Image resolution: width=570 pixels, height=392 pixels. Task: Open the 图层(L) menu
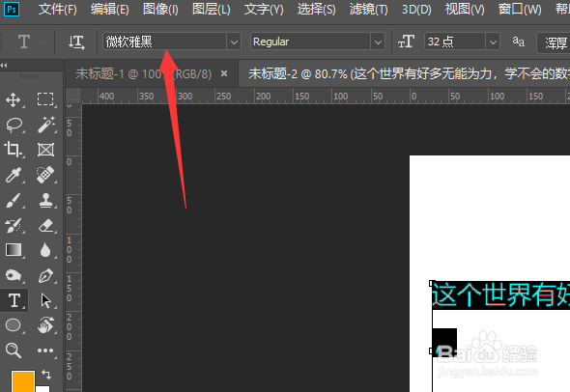click(x=212, y=9)
